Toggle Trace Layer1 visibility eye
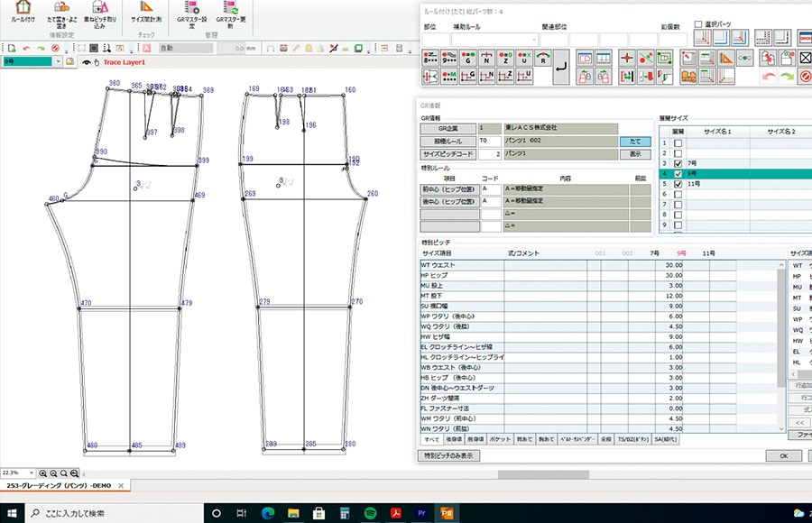Screen dimensions: 812x523 [x=87, y=62]
